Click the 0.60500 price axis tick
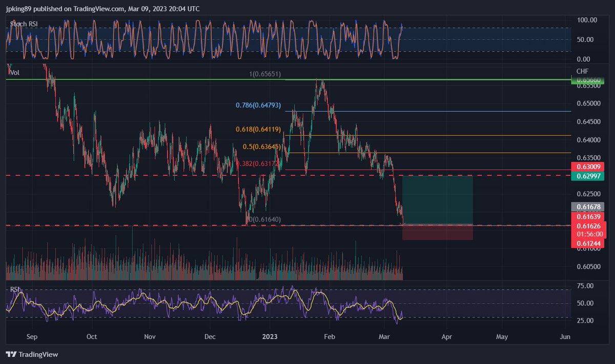615x364 pixels. coord(589,267)
